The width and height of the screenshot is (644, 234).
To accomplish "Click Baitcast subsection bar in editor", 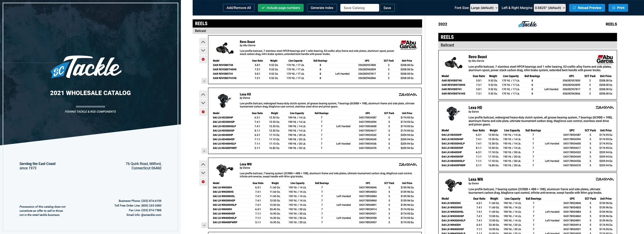I will [307, 31].
